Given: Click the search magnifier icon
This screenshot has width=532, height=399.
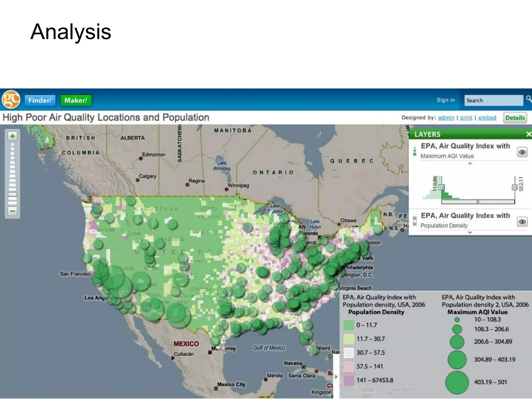Looking at the screenshot, I should (x=529, y=99).
